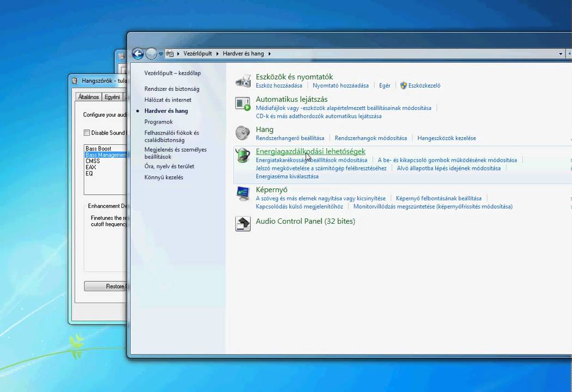Open the Képernyő heading link
Screen dimensions: 572x392
click(x=271, y=189)
